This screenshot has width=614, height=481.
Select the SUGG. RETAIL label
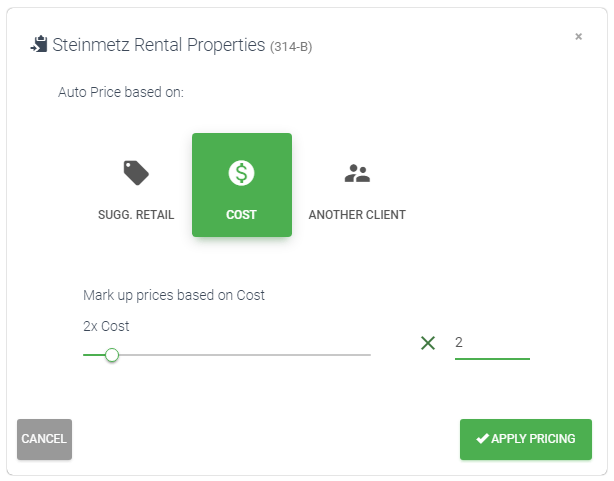pos(136,215)
